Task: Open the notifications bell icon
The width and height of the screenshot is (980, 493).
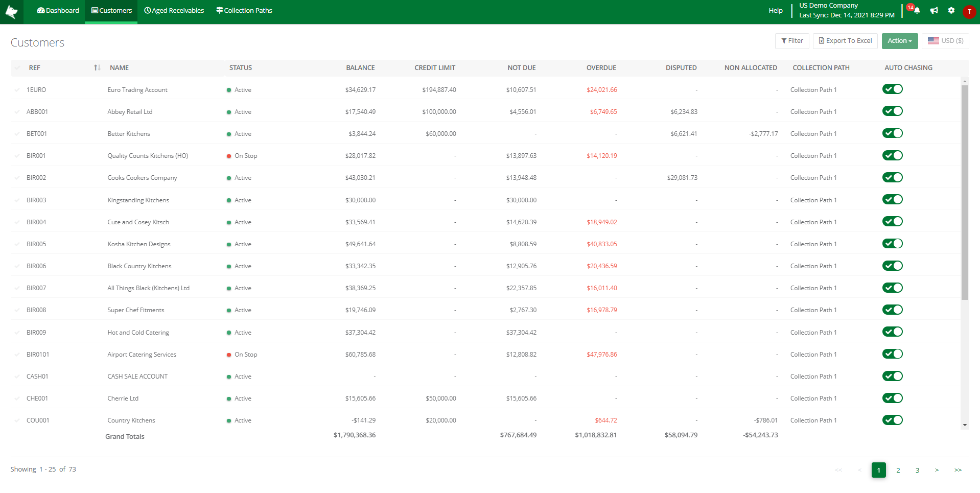Action: (917, 11)
